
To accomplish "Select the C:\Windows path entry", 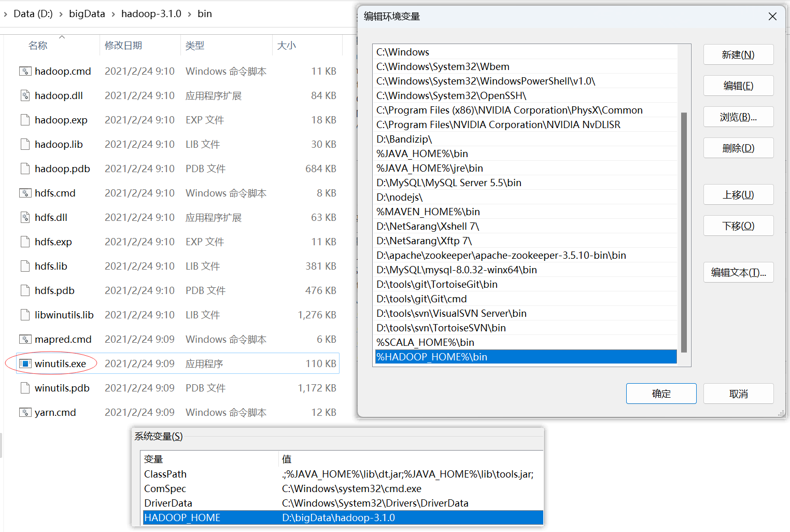I will [526, 52].
